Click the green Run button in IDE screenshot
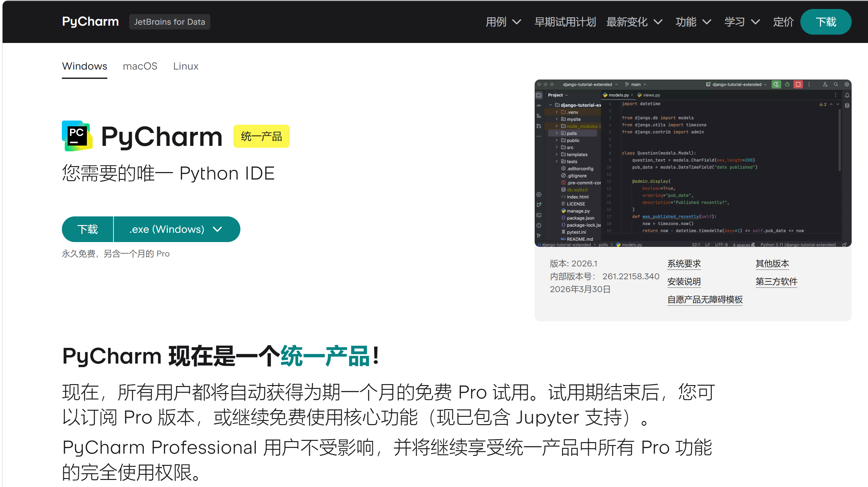This screenshot has width=868, height=487. click(x=776, y=84)
